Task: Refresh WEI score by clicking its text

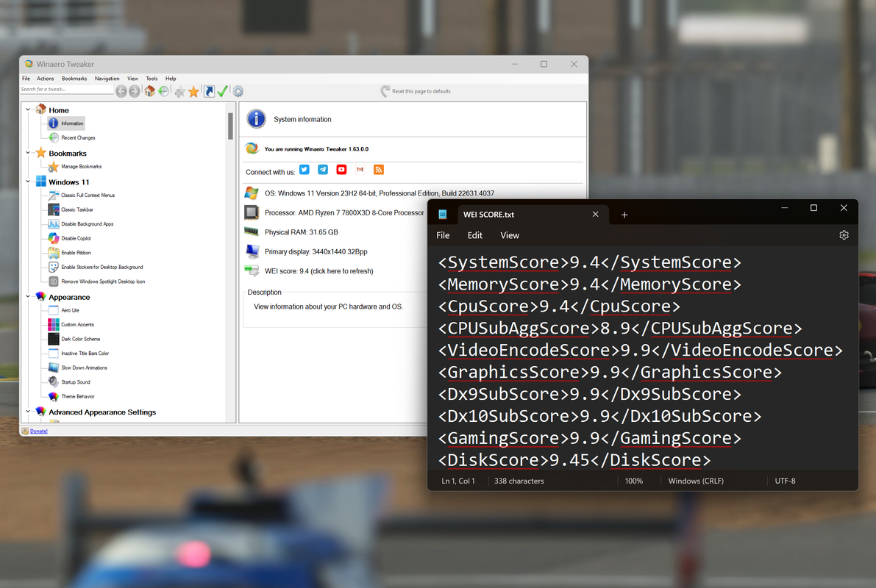Action: pyautogui.click(x=319, y=271)
